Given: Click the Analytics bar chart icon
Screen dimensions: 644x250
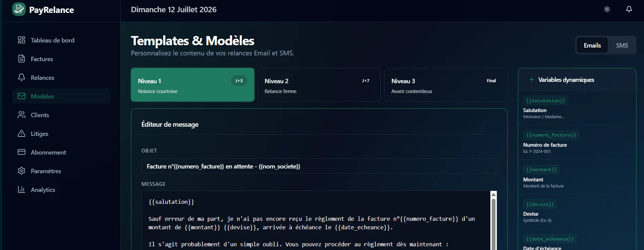Looking at the screenshot, I should [21, 190].
